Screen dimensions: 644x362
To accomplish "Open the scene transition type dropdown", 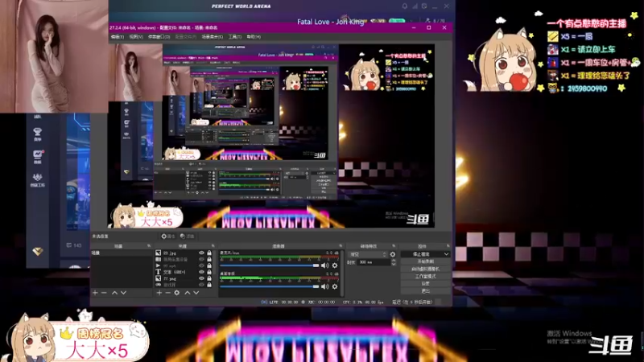I will [367, 254].
